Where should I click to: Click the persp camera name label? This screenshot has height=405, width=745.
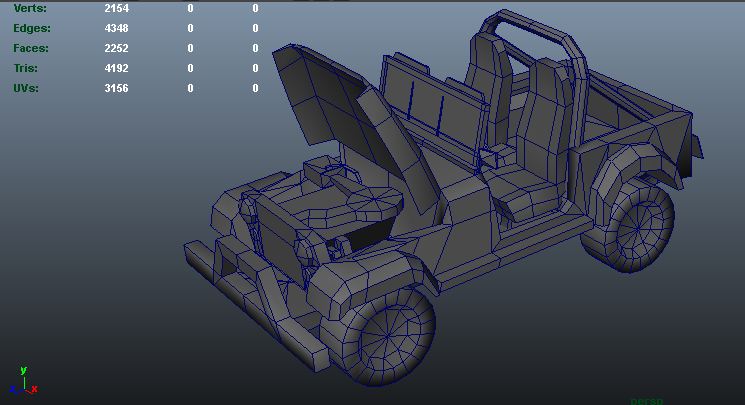coord(647,400)
